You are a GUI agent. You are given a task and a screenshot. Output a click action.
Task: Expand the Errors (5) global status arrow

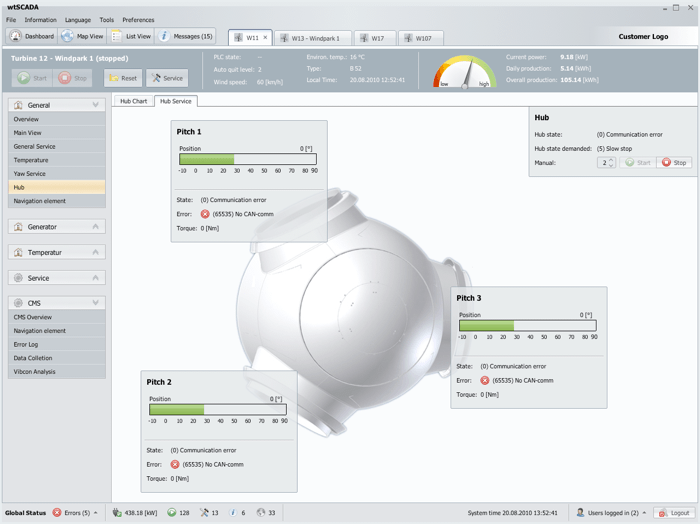pyautogui.click(x=96, y=513)
